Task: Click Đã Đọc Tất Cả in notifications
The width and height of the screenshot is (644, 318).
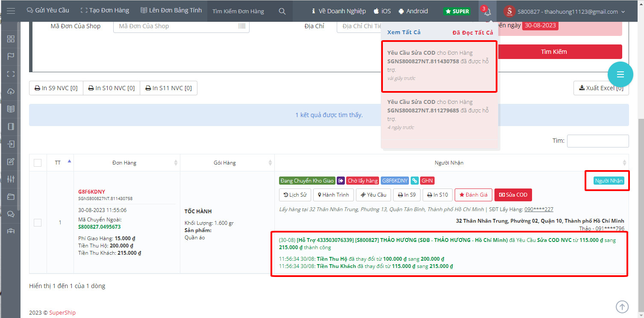Action: tap(473, 32)
